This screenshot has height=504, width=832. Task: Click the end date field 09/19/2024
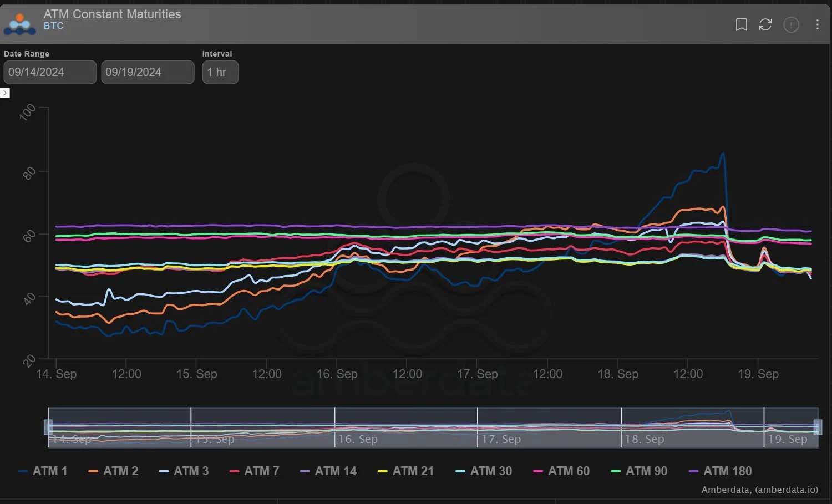tap(148, 72)
